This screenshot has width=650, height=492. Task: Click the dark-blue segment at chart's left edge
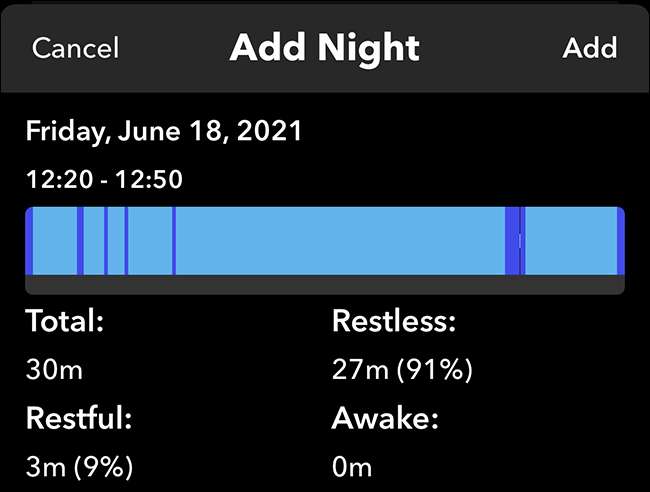tap(29, 241)
